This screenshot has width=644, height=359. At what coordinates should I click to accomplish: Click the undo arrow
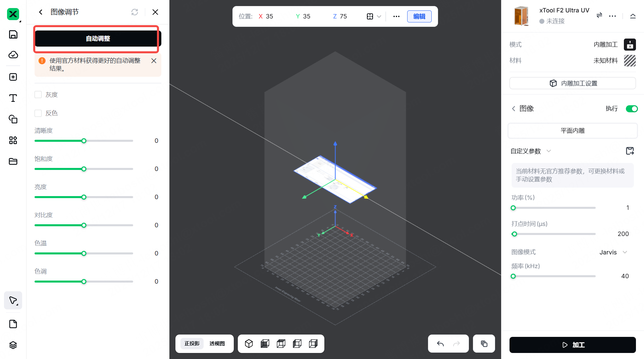(x=440, y=344)
